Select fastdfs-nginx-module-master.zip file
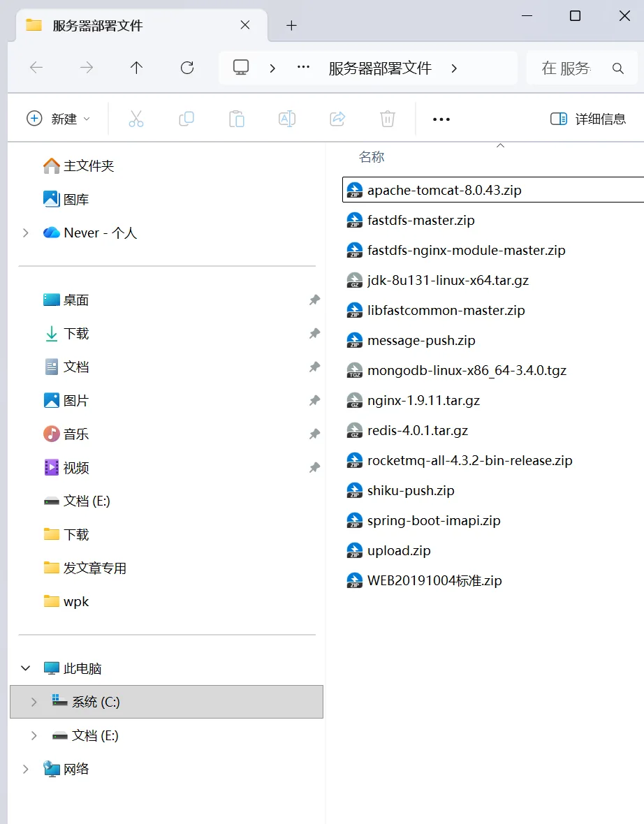Image resolution: width=644 pixels, height=824 pixels. (456, 250)
